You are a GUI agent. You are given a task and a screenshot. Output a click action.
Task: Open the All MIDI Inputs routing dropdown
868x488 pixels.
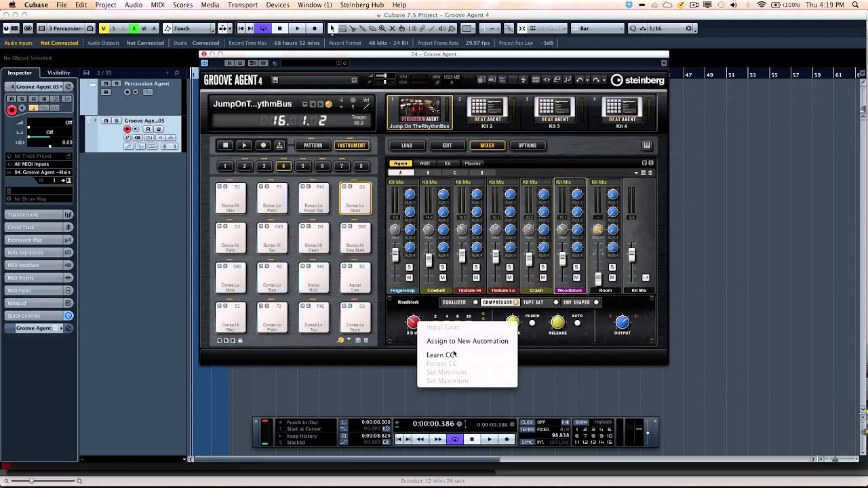(x=41, y=164)
